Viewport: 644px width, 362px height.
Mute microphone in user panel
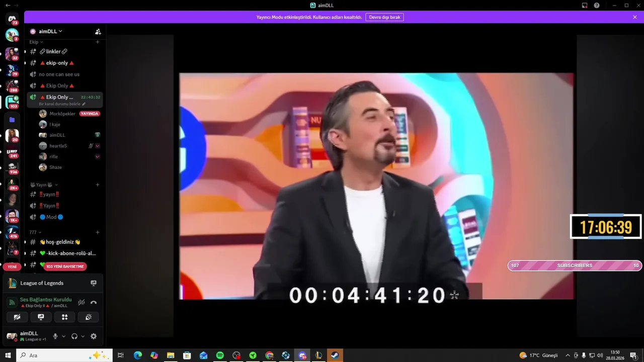(55, 336)
